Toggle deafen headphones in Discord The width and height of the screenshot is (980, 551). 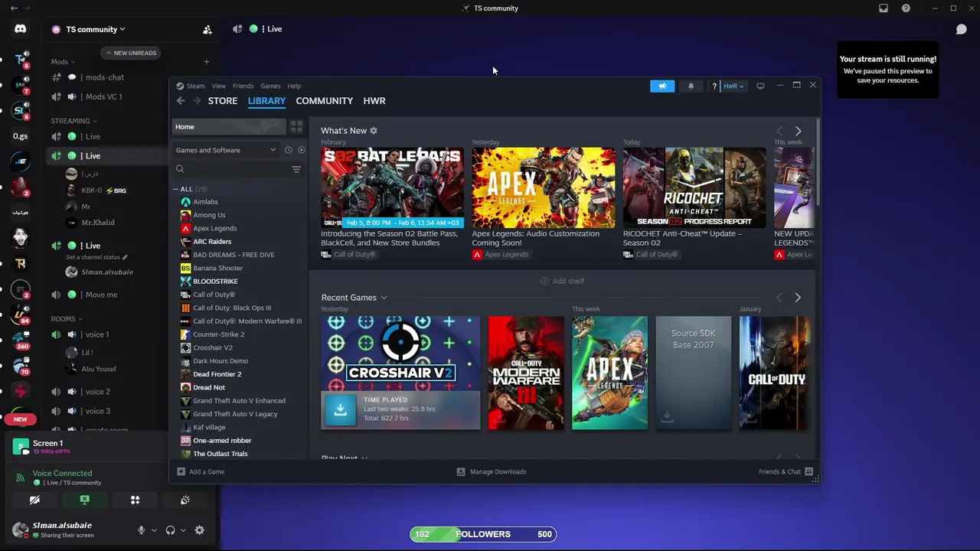pos(170,530)
